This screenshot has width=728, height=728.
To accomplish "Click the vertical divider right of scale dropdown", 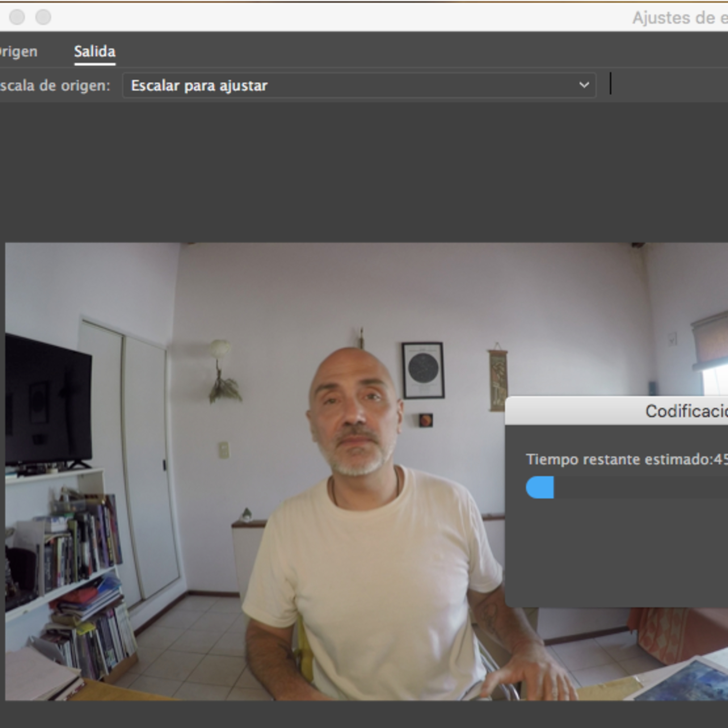I will 611,84.
